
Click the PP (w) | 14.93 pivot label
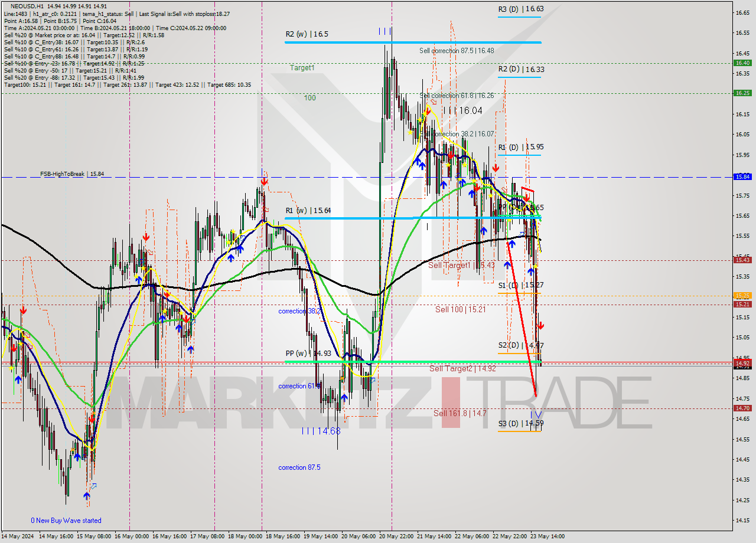click(308, 354)
